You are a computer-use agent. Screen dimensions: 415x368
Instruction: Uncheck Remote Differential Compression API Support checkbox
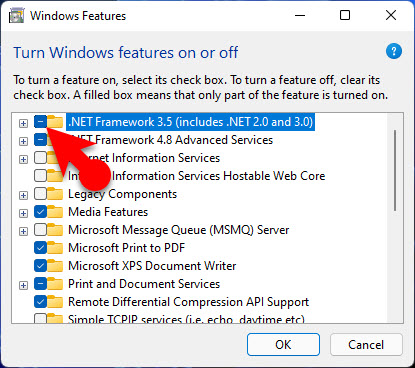click(40, 302)
